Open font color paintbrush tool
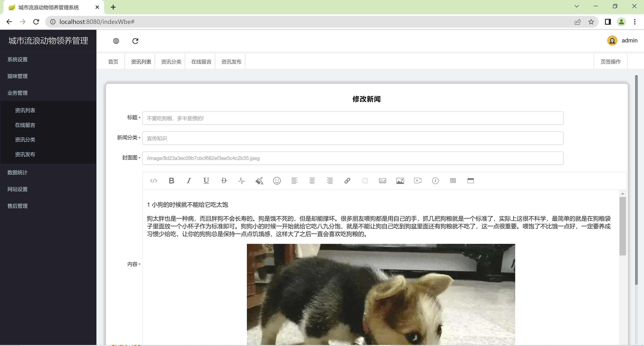This screenshot has width=644, height=346. (x=259, y=181)
